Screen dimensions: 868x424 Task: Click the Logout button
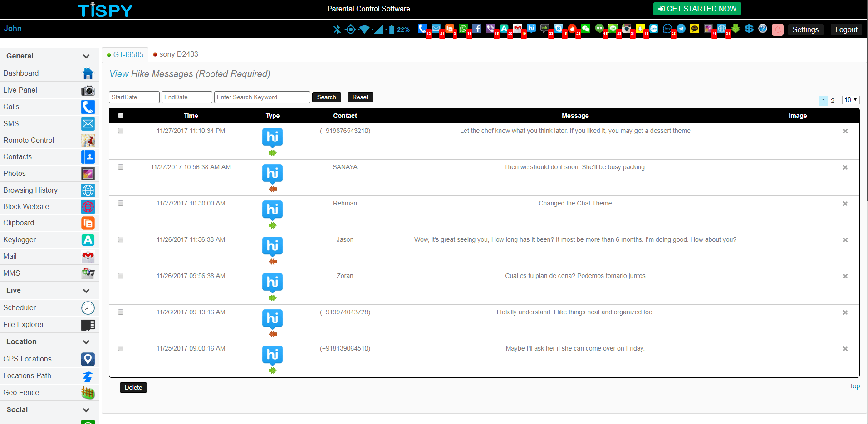pyautogui.click(x=846, y=30)
